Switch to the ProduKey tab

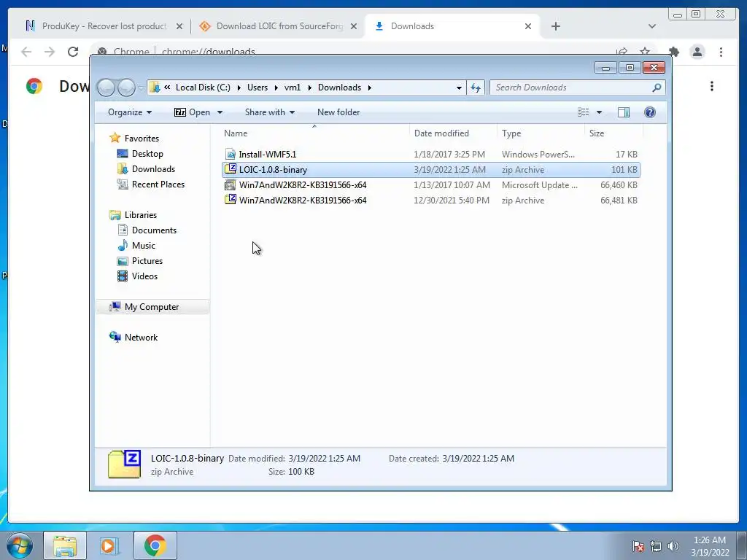[x=104, y=26]
